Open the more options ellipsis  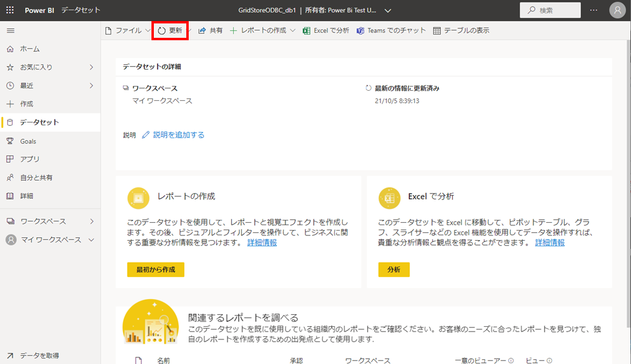[594, 10]
